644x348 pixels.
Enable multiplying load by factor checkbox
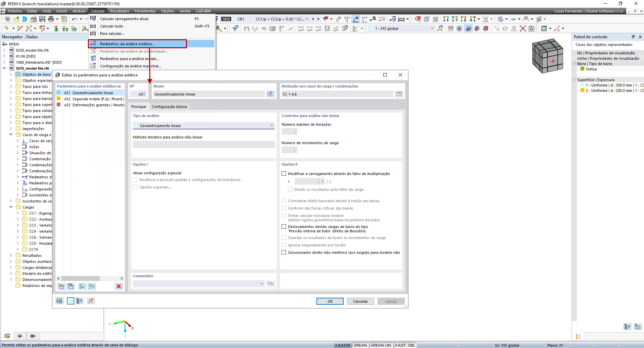pyautogui.click(x=284, y=174)
